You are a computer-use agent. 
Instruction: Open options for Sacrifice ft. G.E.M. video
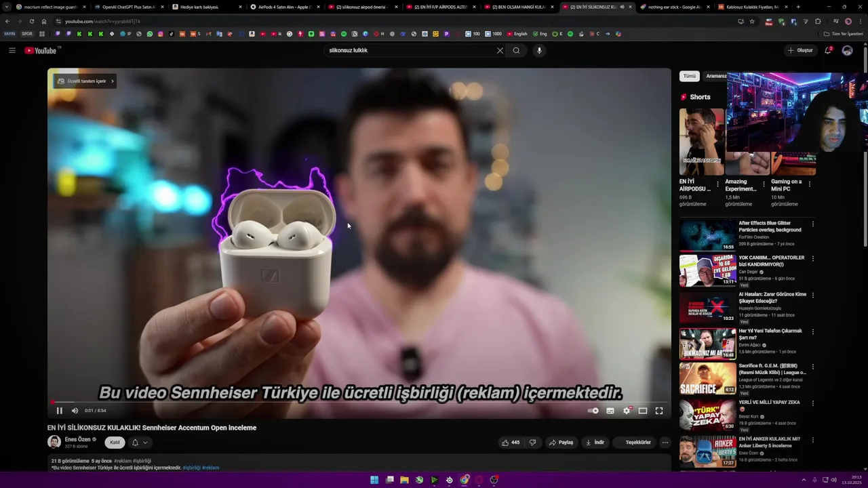pos(812,367)
